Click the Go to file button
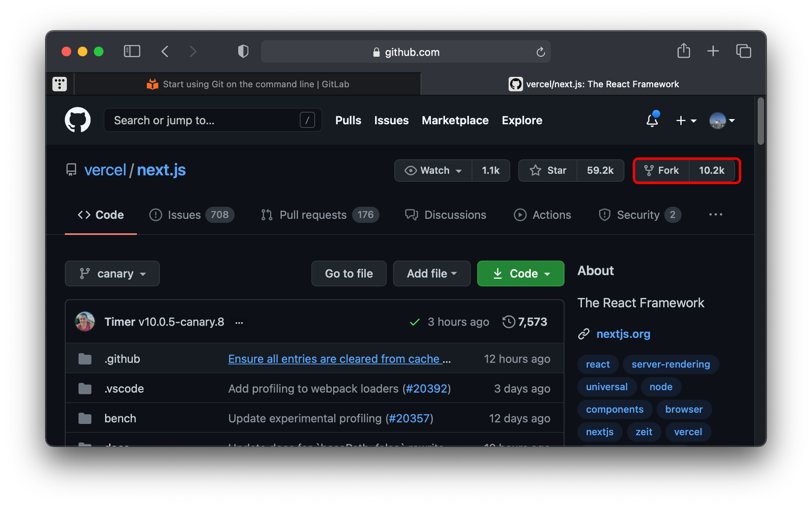 click(x=349, y=274)
